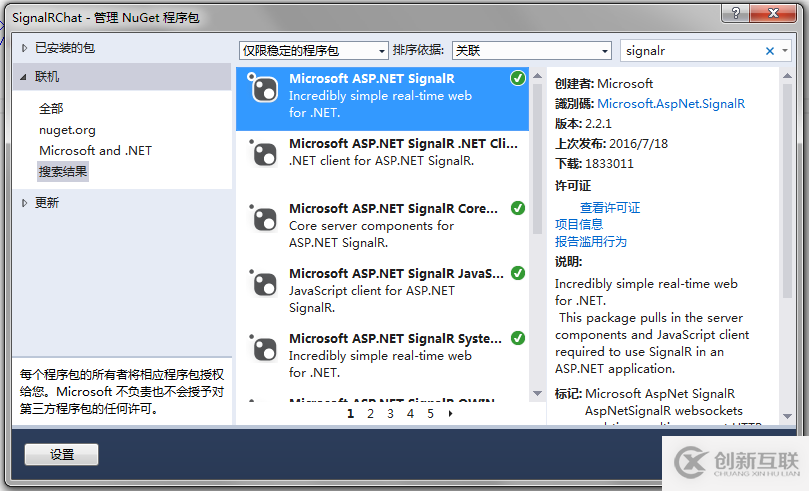809x491 pixels.
Task: Collapse the 联机 section
Action: click(x=23, y=77)
